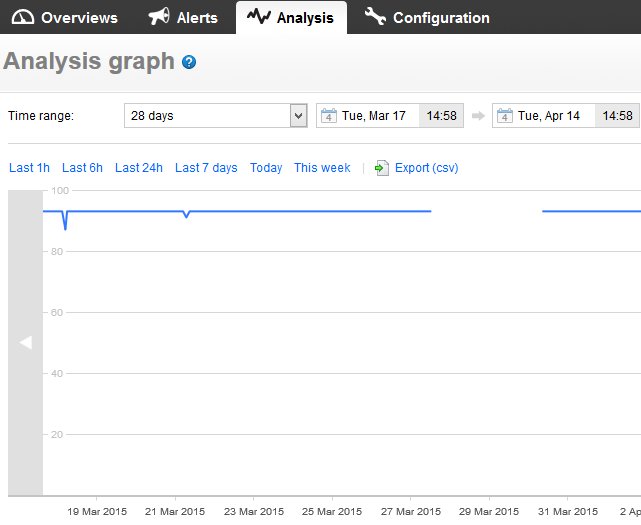Image resolution: width=641 pixels, height=525 pixels.
Task: Select the Analysis tab
Action: [291, 18]
